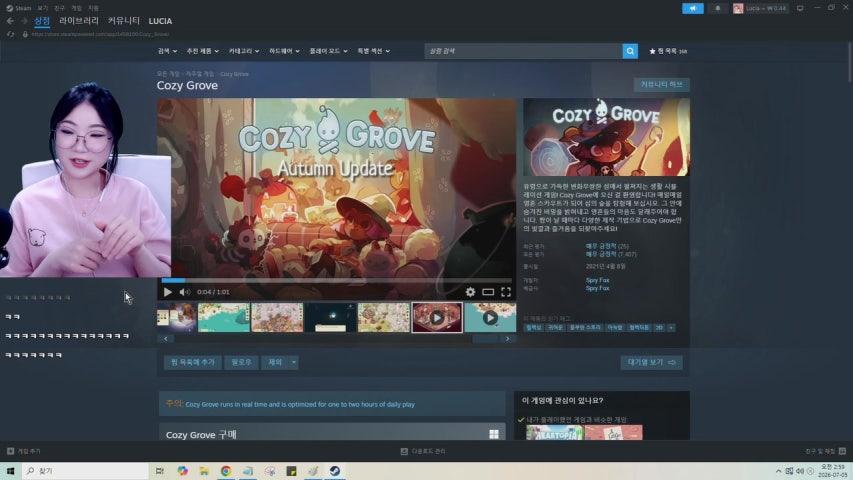Click the Spry Fox developer link
The image size is (853, 480).
coord(597,280)
